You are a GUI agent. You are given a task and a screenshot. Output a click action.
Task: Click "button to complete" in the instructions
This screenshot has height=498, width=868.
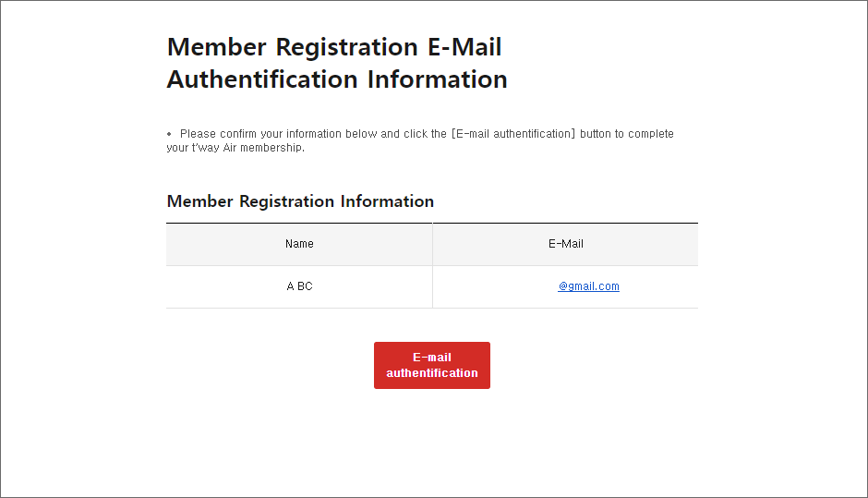tap(627, 134)
